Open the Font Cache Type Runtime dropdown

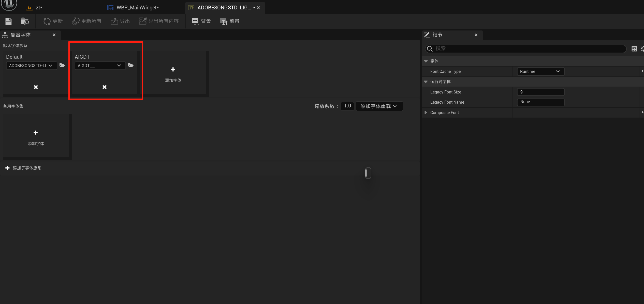pos(540,71)
